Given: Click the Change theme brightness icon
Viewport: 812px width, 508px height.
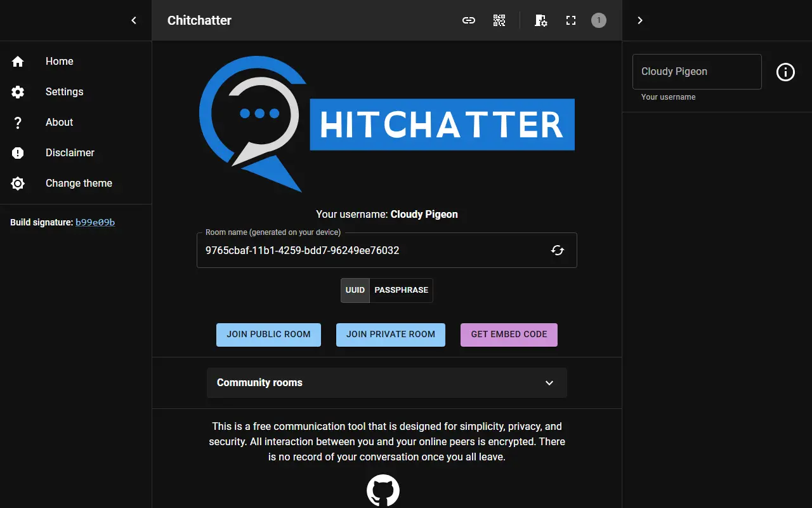Looking at the screenshot, I should [18, 183].
